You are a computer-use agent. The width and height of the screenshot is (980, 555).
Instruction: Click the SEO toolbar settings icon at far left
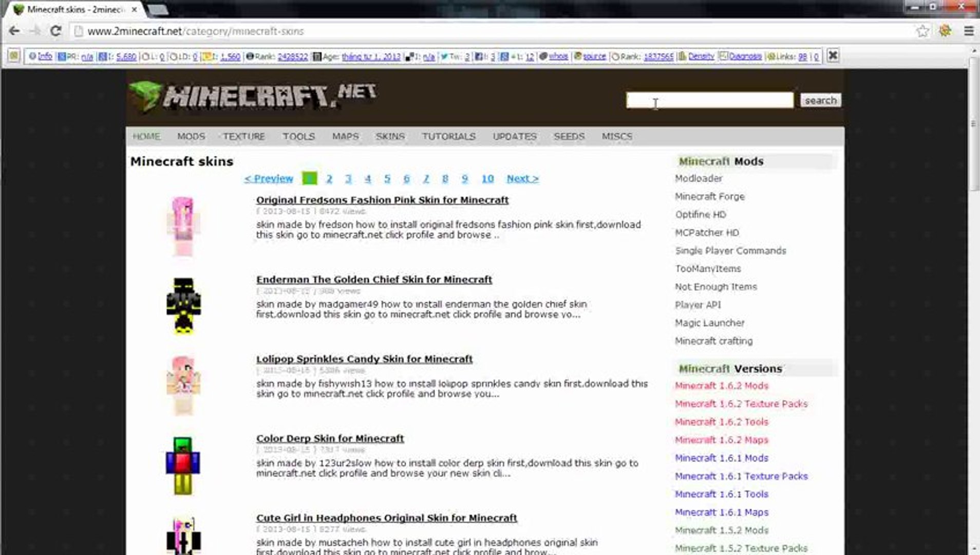click(14, 56)
